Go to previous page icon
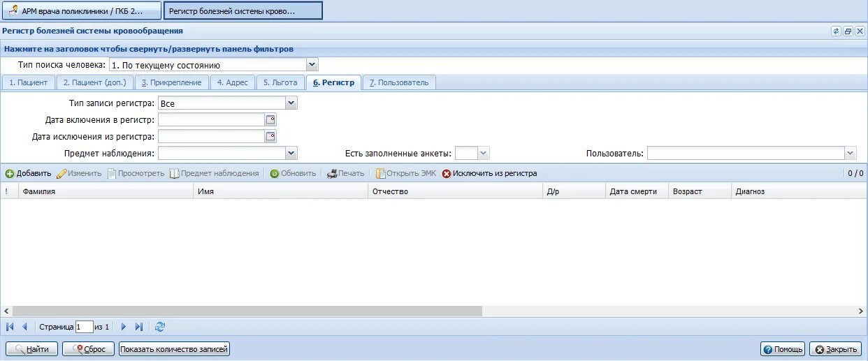Viewport: 868px width, 361px height. tap(24, 326)
